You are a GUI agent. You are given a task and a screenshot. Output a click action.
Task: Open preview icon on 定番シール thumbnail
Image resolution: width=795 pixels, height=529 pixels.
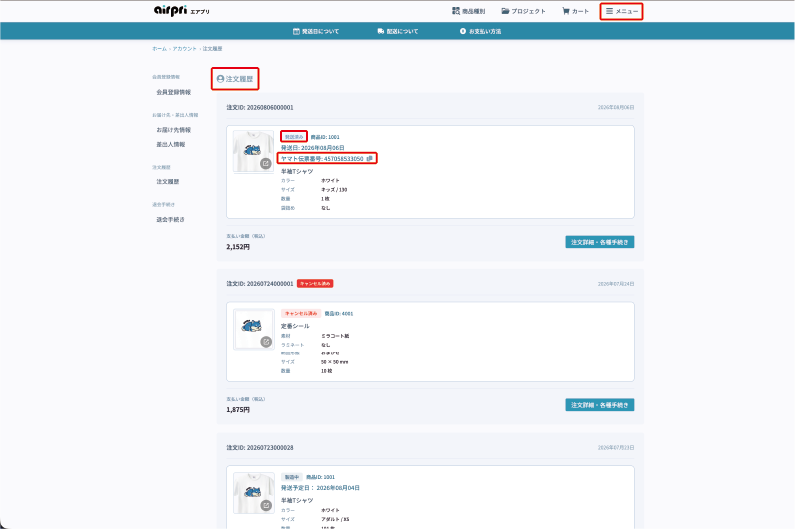(x=266, y=342)
